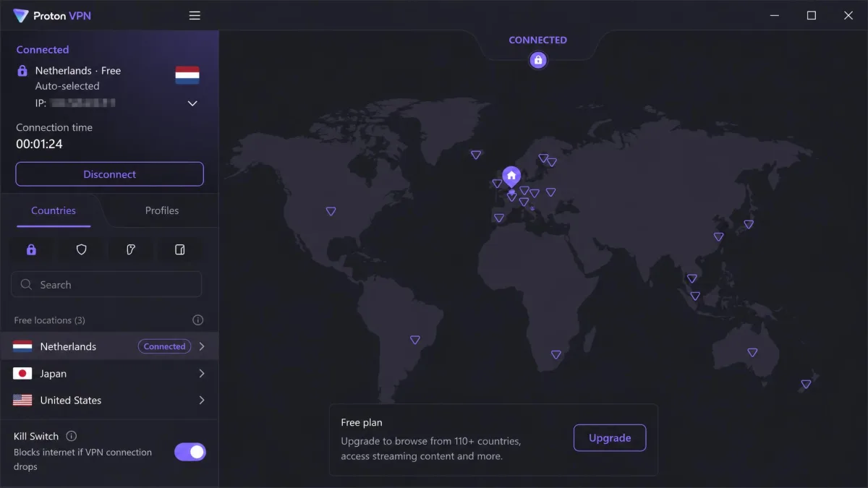Expand the Japan server list chevron
Viewport: 868px width, 488px height.
tap(202, 374)
